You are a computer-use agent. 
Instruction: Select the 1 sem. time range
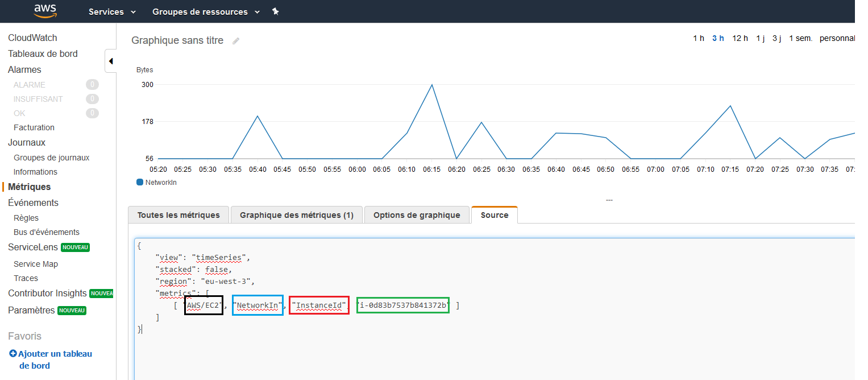coord(800,38)
